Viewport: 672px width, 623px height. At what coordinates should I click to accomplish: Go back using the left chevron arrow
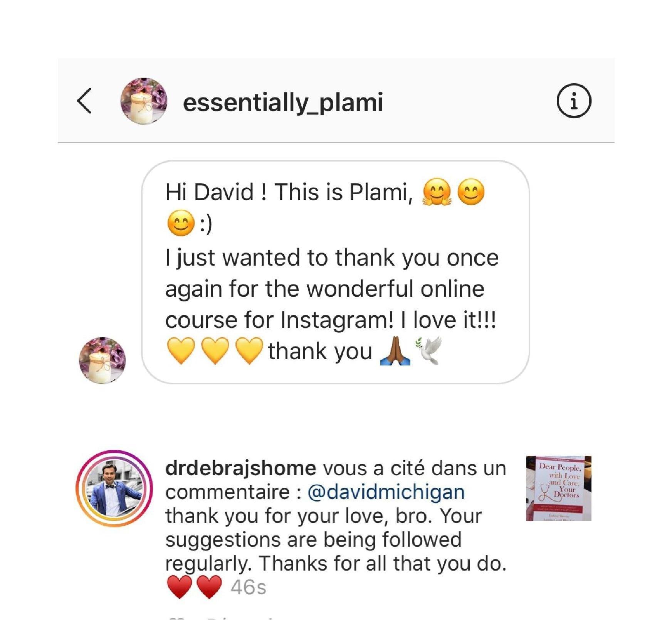click(84, 101)
